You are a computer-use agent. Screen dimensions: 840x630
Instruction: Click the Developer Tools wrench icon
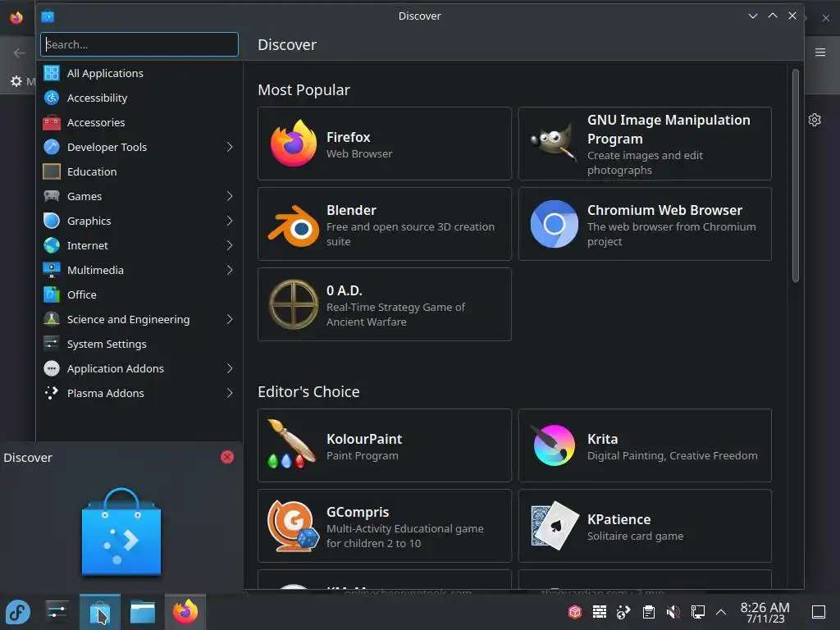52,147
